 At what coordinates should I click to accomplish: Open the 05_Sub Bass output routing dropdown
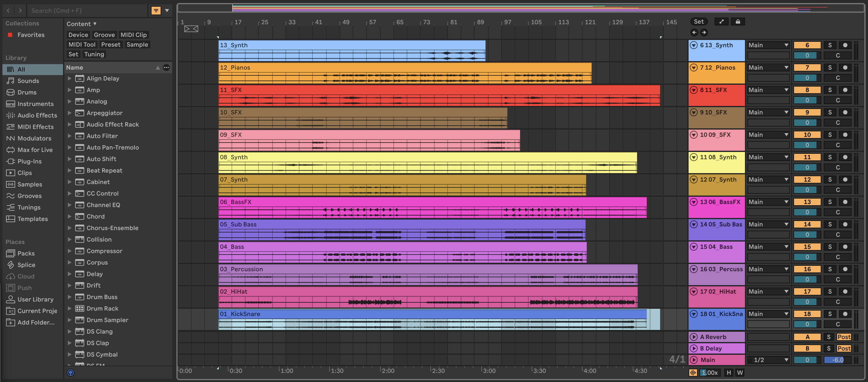pyautogui.click(x=768, y=224)
